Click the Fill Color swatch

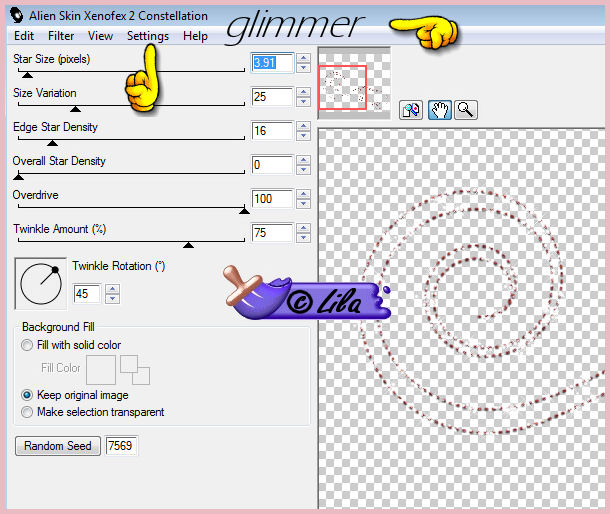[x=101, y=370]
